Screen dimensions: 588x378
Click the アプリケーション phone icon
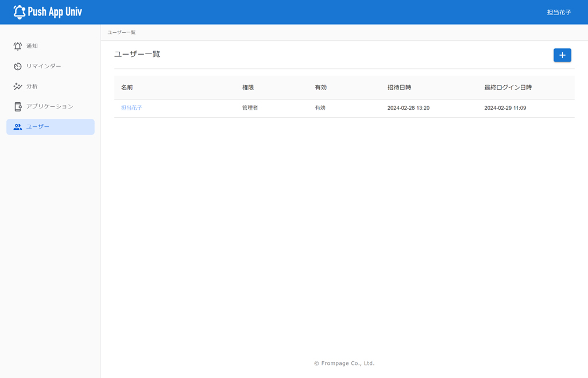pos(18,107)
